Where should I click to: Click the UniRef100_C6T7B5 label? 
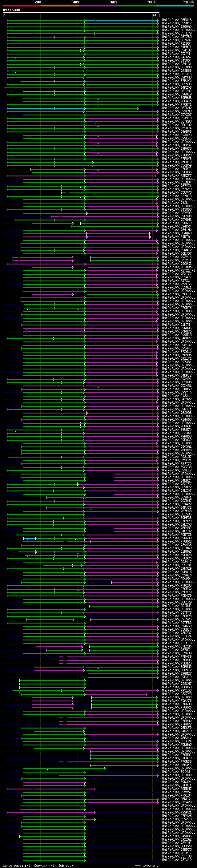pyautogui.click(x=177, y=37)
